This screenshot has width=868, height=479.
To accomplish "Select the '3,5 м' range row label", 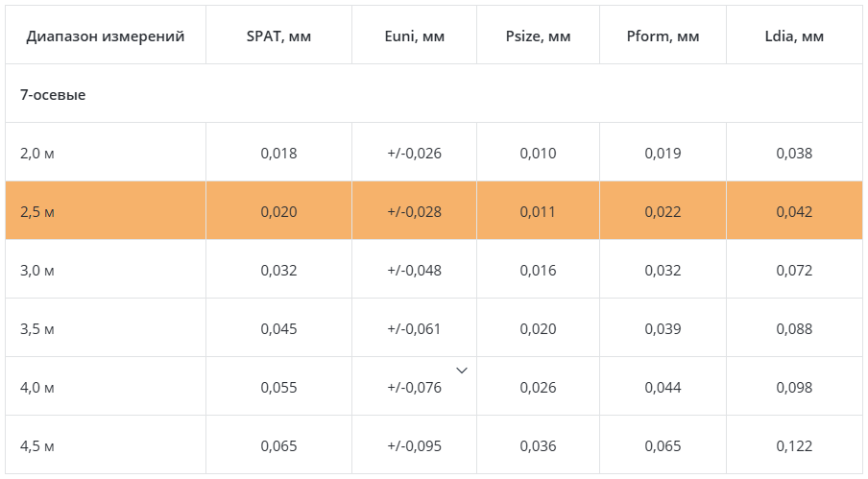I will 37,329.
